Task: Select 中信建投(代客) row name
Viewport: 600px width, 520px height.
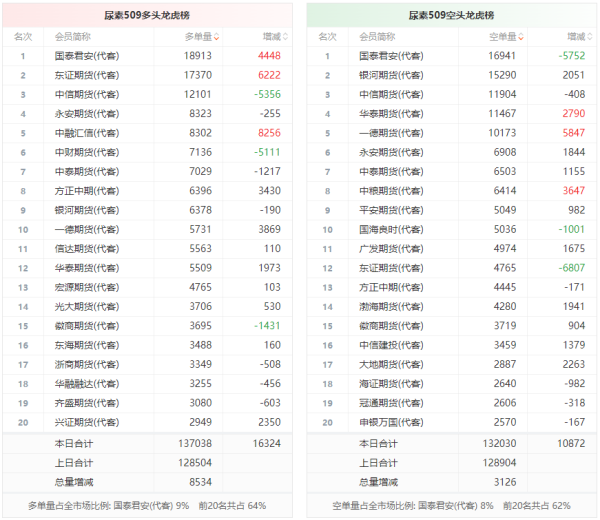Action: point(391,345)
